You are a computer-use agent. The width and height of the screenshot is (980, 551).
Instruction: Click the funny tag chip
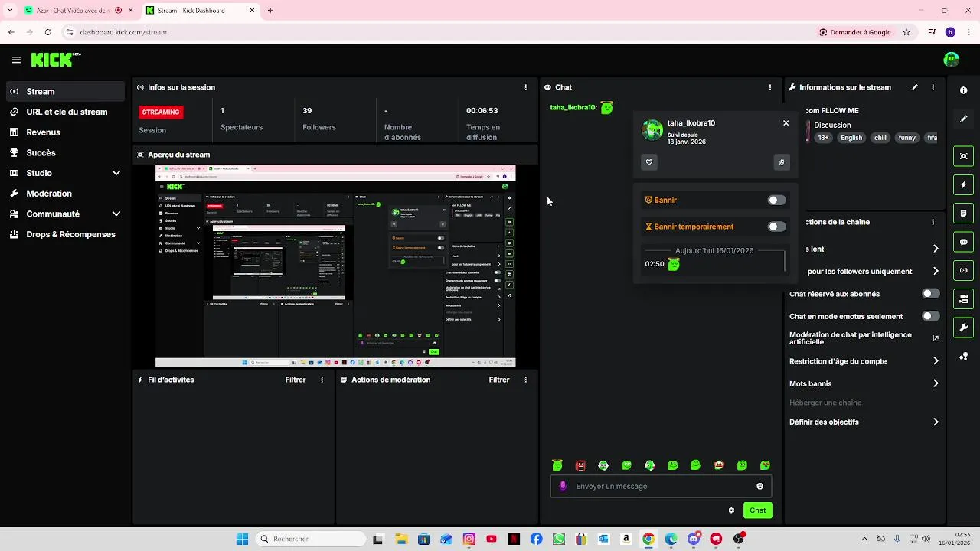[907, 138]
